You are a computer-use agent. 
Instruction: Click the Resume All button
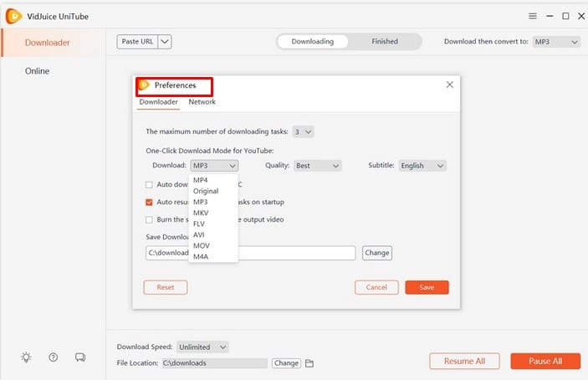coord(464,361)
